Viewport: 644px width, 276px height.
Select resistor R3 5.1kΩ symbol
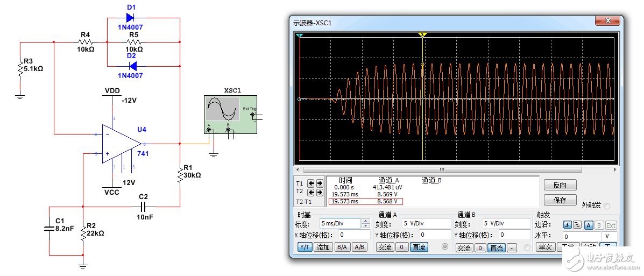19,68
